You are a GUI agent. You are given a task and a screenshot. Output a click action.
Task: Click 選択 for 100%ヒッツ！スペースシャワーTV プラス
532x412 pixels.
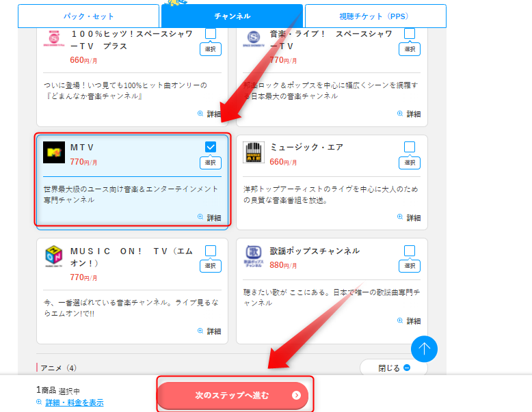coord(211,49)
